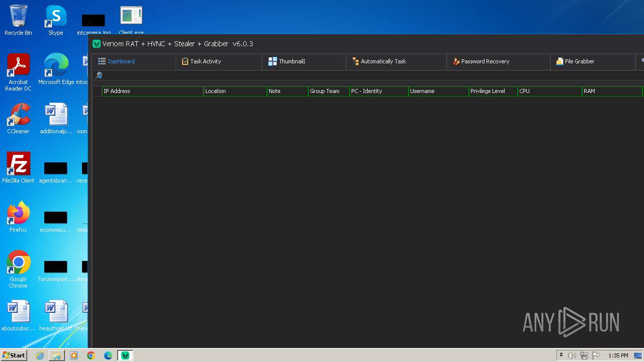Launch Chrome from the taskbar

[x=91, y=355]
